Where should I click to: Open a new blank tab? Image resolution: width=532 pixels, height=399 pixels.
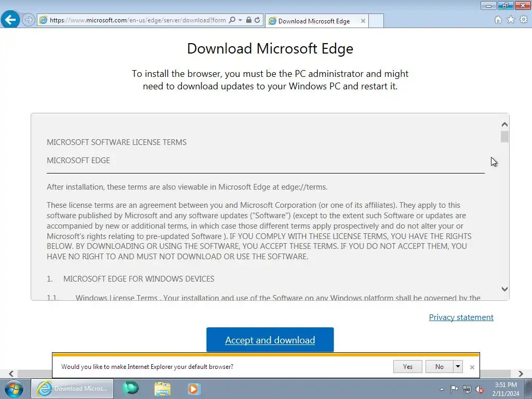coord(376,21)
